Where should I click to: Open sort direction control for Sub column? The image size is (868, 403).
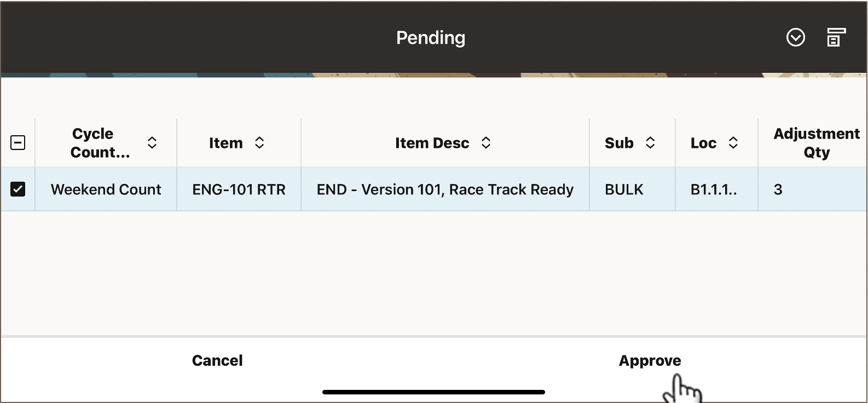tap(651, 142)
